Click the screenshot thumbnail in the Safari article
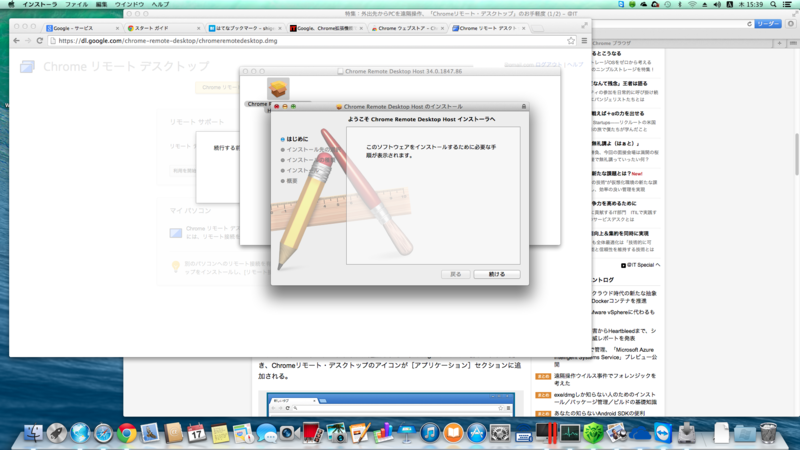 [x=391, y=405]
